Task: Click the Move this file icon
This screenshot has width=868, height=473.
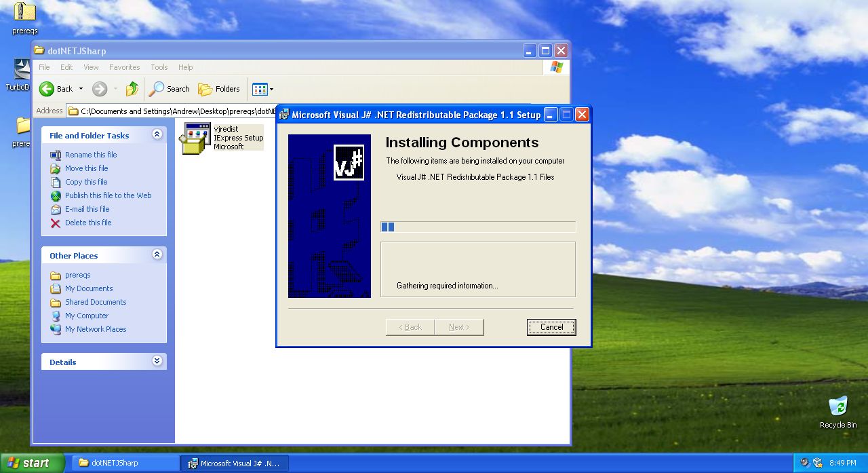Action: click(x=56, y=168)
